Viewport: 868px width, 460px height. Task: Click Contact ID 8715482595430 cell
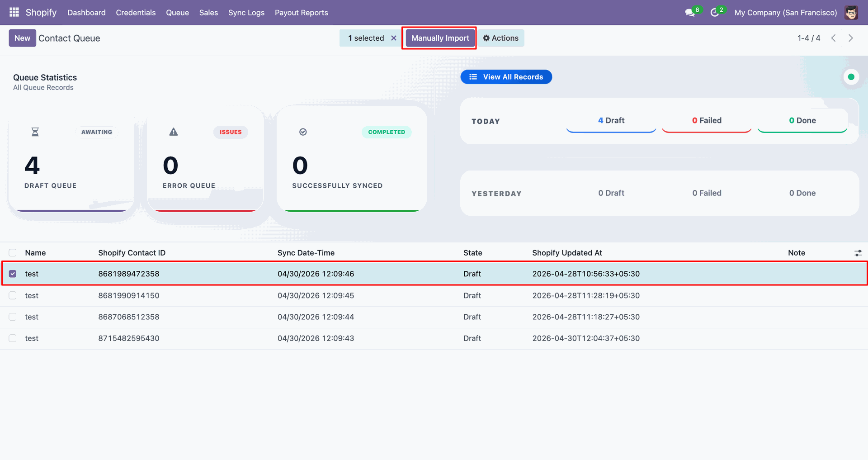click(129, 338)
